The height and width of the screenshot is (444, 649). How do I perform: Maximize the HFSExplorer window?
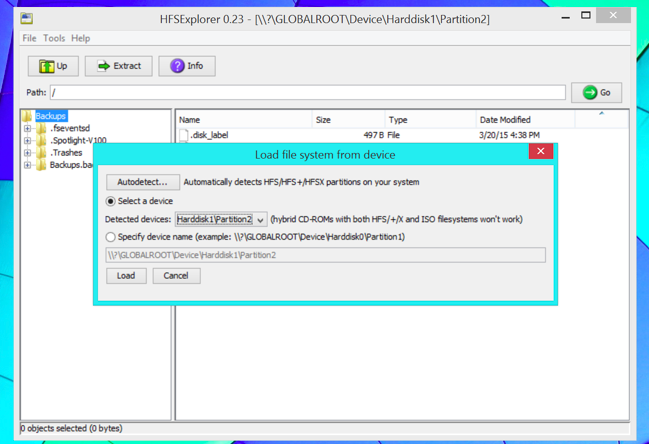tap(586, 16)
